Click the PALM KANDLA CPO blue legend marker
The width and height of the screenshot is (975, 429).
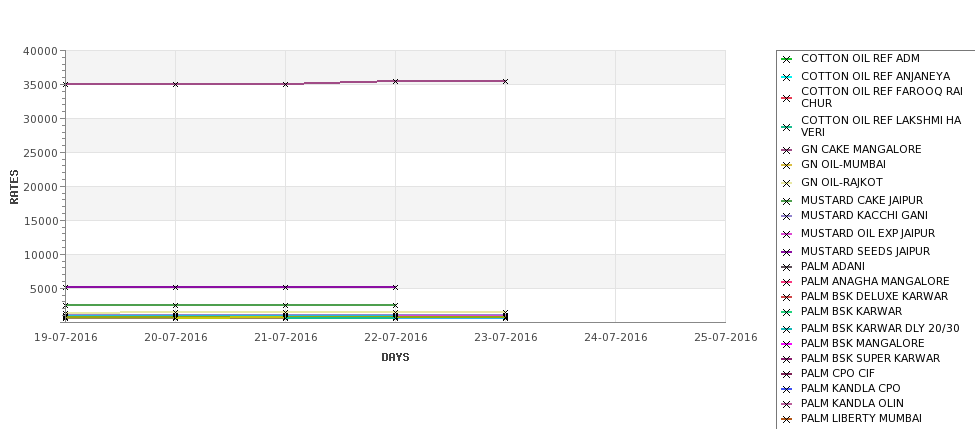[x=786, y=389]
